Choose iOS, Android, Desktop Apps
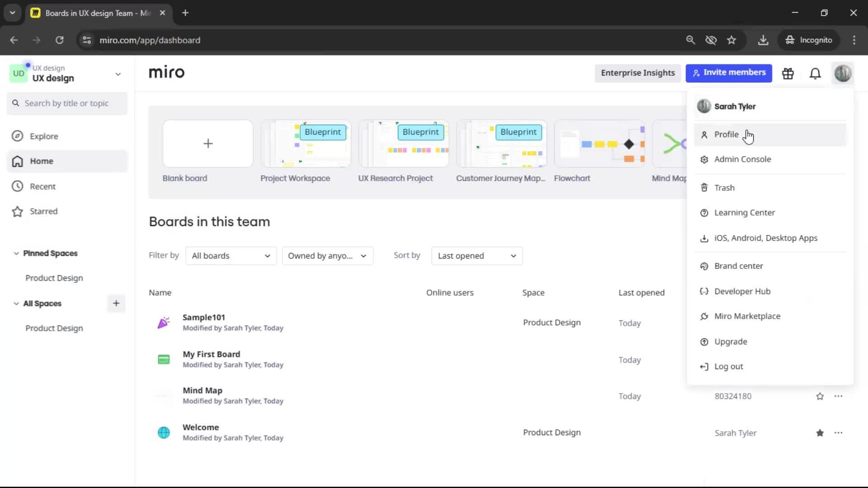This screenshot has width=868, height=488. click(770, 238)
